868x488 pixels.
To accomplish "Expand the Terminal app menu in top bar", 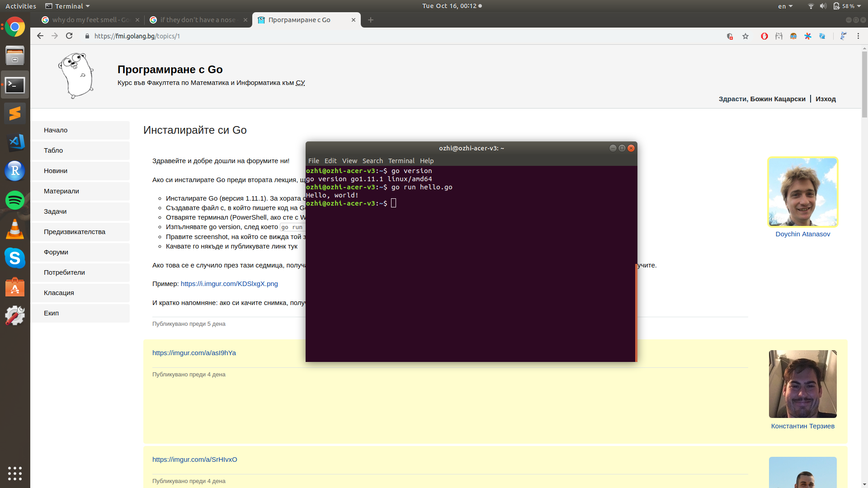I will (68, 6).
